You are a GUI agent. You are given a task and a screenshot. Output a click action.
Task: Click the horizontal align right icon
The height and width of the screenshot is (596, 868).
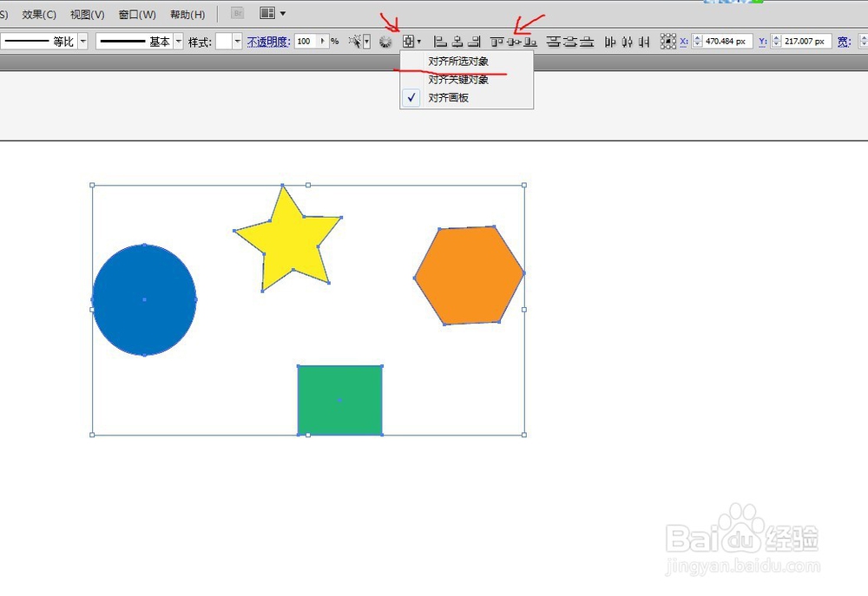(x=474, y=41)
